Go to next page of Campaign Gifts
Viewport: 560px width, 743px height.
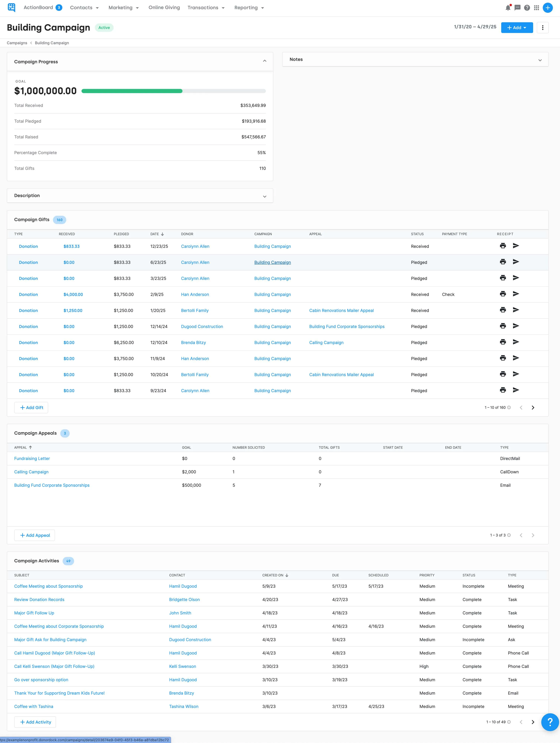(x=533, y=407)
